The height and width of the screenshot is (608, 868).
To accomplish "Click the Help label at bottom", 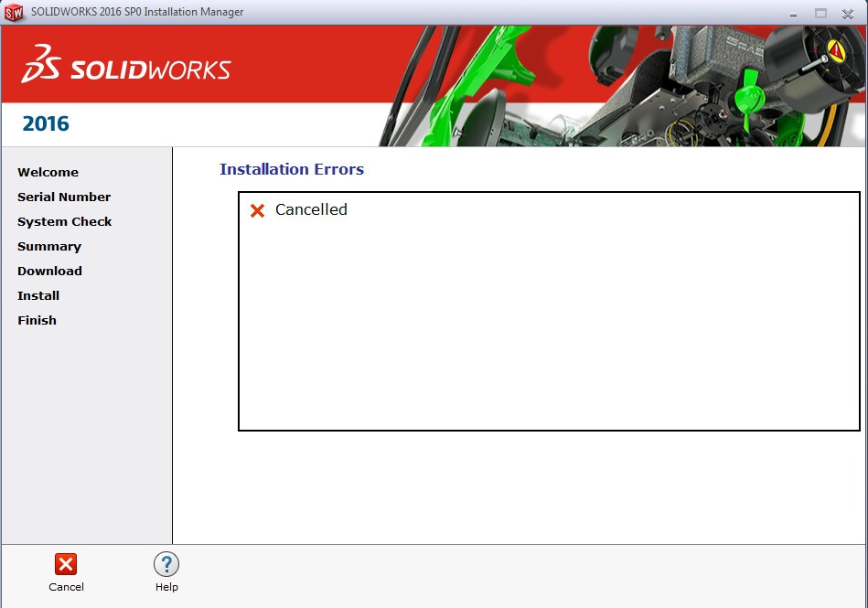I will point(166,587).
